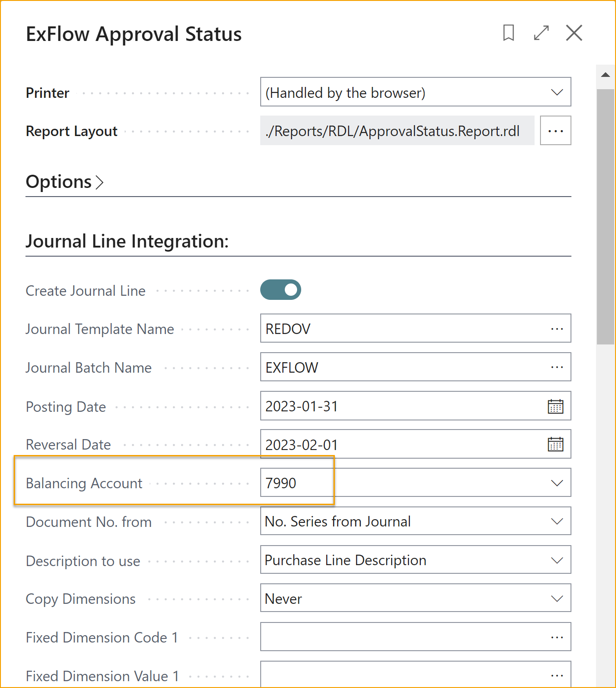Image resolution: width=616 pixels, height=688 pixels.
Task: Open the Copy Dimensions dropdown
Action: pyautogui.click(x=556, y=599)
